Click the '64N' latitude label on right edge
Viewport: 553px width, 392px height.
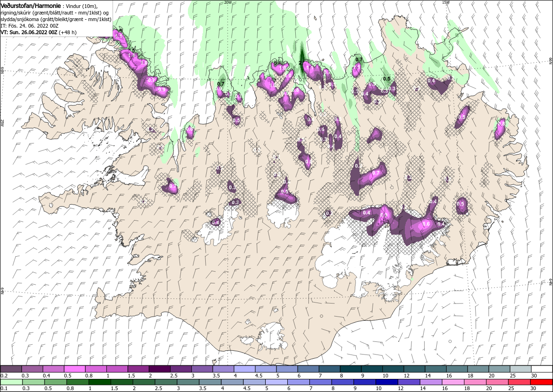pyautogui.click(x=551, y=282)
